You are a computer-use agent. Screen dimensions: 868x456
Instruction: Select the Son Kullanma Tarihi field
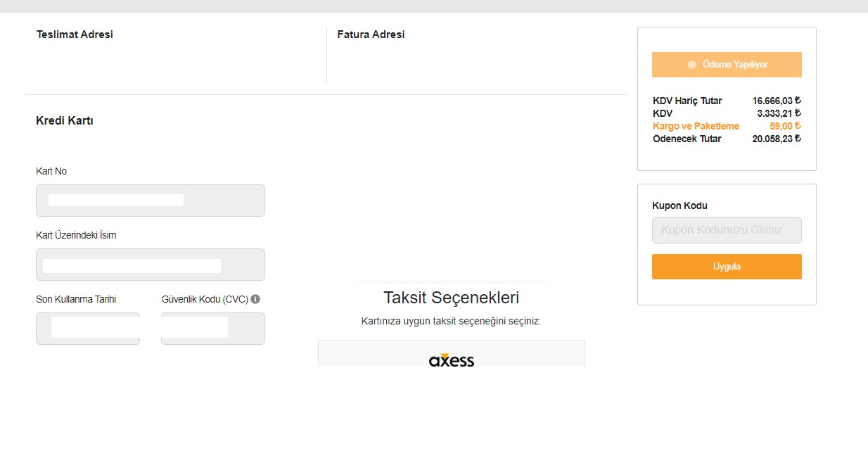coord(88,329)
